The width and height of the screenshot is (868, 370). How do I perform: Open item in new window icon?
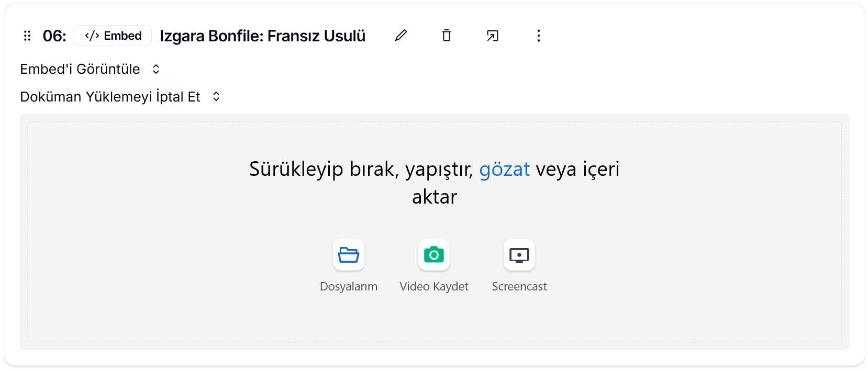492,36
